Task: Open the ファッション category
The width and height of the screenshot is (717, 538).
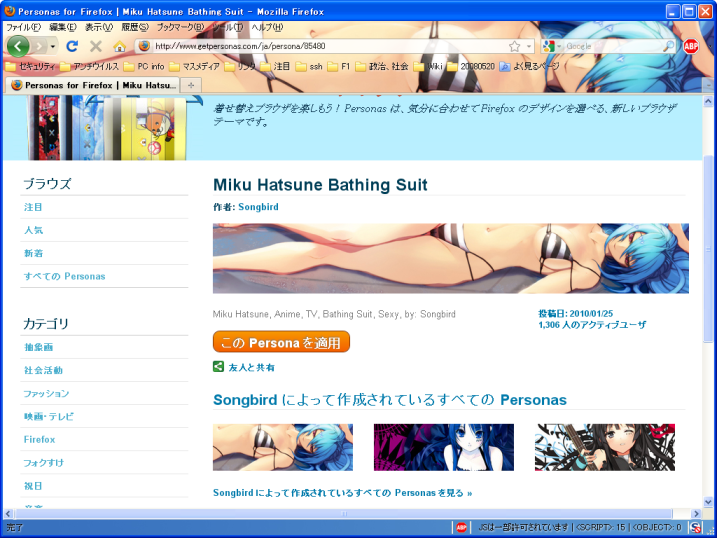Action: (x=46, y=394)
